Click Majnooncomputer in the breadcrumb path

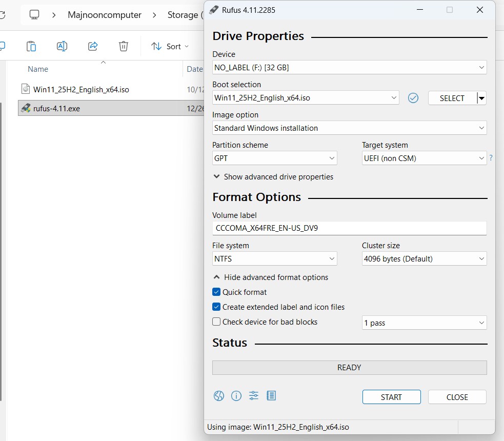tap(105, 15)
